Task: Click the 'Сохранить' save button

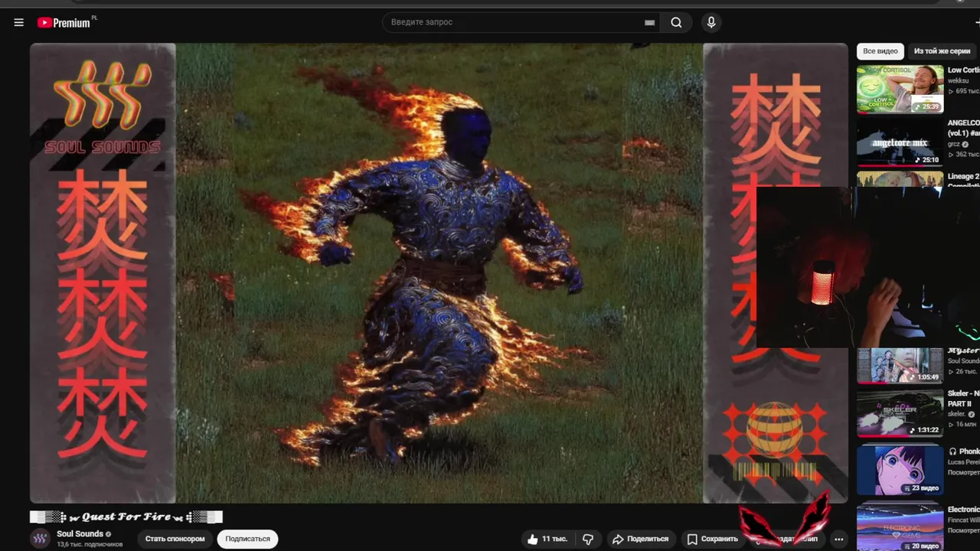Action: 713,539
